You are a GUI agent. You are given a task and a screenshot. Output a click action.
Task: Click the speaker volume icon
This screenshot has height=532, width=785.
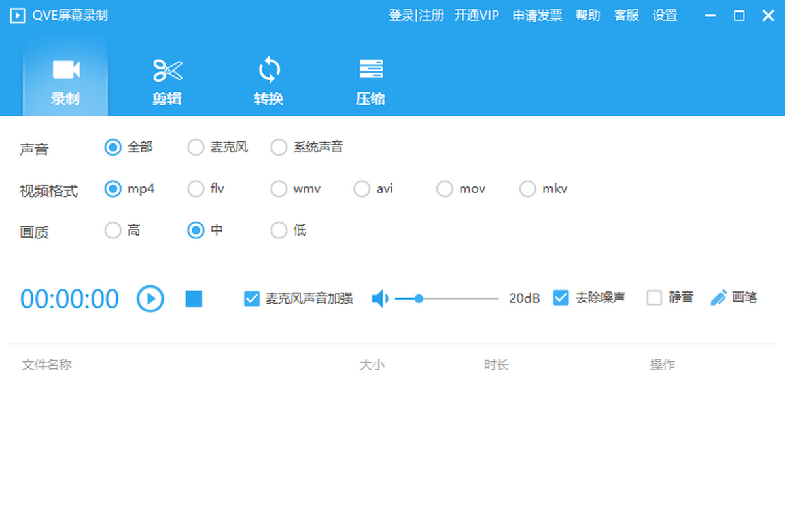[x=380, y=298]
